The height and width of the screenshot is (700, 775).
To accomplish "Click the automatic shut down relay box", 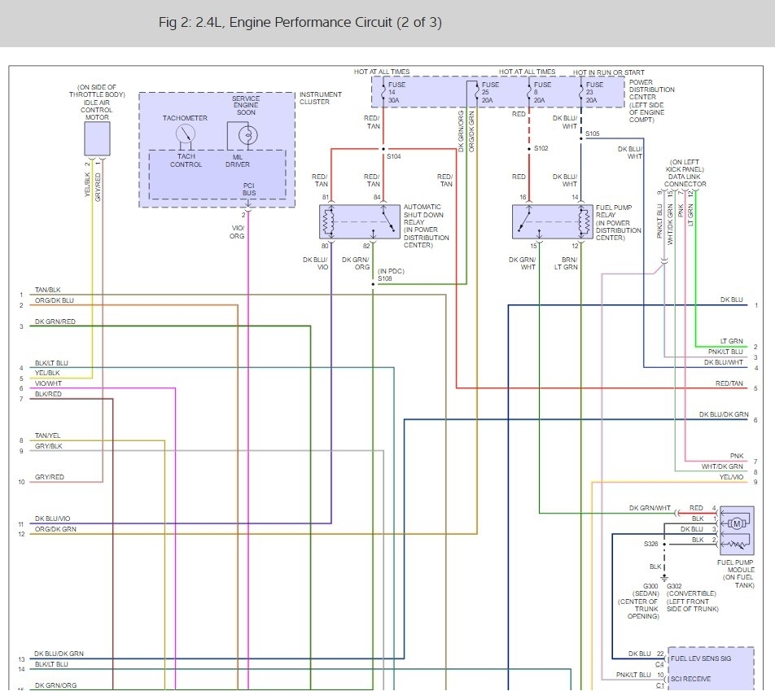I will pos(359,222).
